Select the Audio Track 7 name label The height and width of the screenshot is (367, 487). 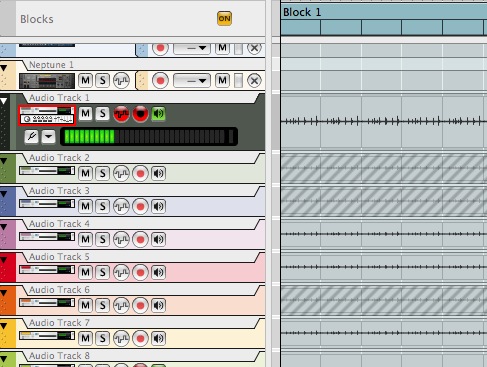[59, 323]
